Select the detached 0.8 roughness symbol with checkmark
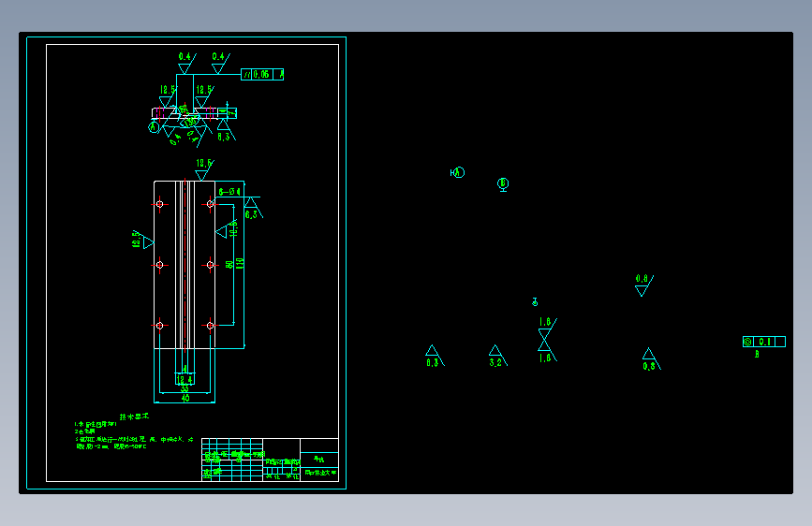Image resolution: width=812 pixels, height=526 pixels. pos(644,285)
